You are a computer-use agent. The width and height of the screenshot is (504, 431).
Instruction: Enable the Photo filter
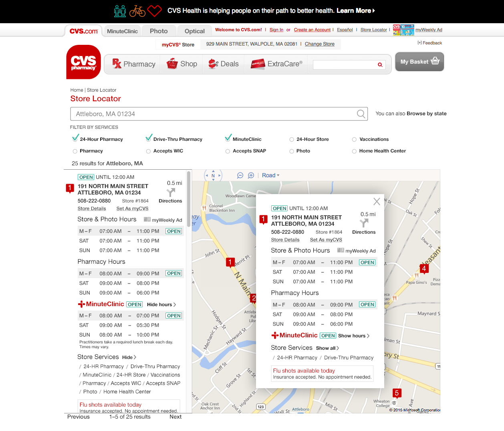(292, 151)
